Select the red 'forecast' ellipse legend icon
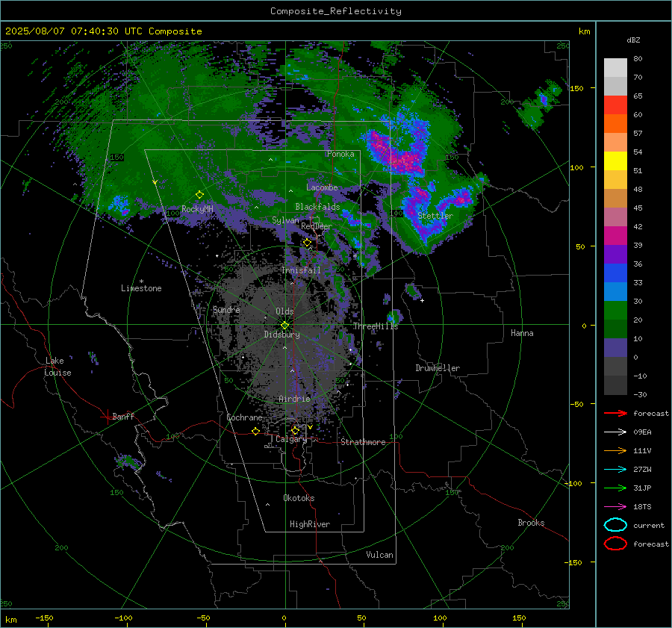This screenshot has height=628, width=672. [x=615, y=544]
